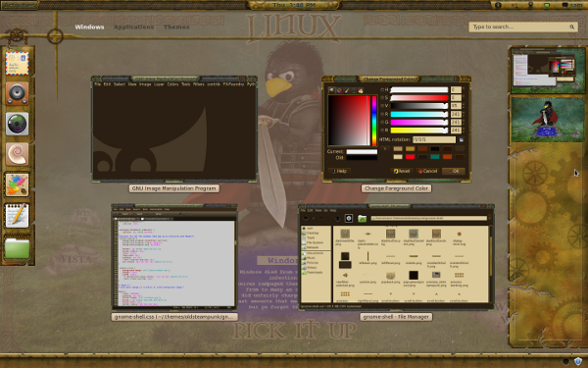Viewport: 588px width, 368px height.
Task: Select the first color selector tab in the color dialog
Action: pos(331,90)
